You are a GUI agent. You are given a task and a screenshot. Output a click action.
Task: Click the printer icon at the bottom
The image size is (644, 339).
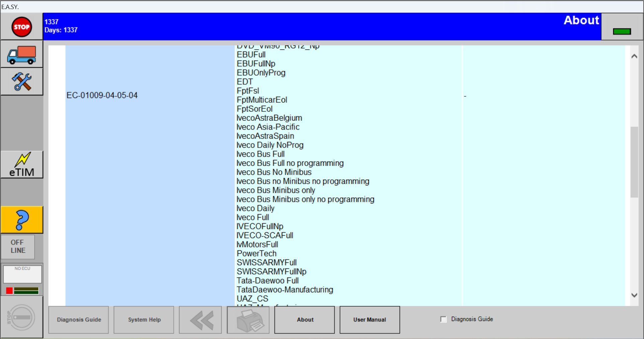(248, 320)
